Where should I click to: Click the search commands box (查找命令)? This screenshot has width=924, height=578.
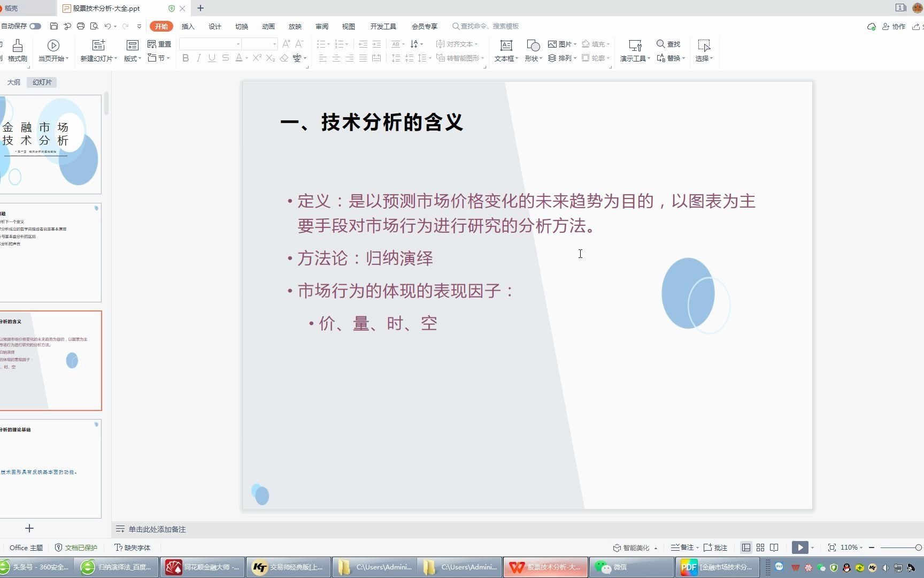click(486, 26)
